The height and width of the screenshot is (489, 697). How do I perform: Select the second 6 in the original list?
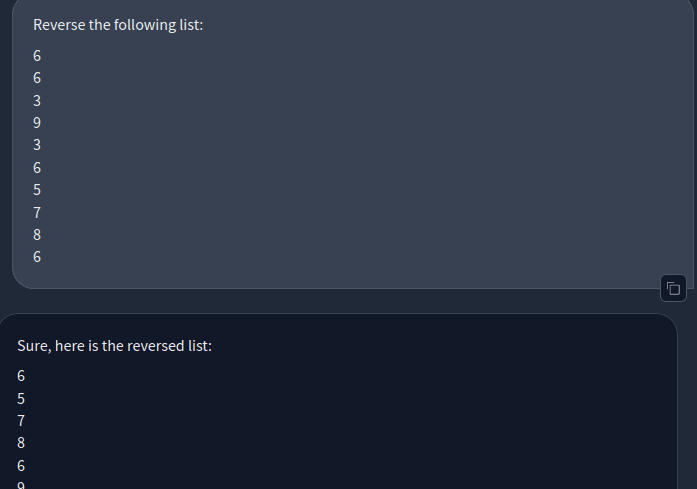[37, 78]
